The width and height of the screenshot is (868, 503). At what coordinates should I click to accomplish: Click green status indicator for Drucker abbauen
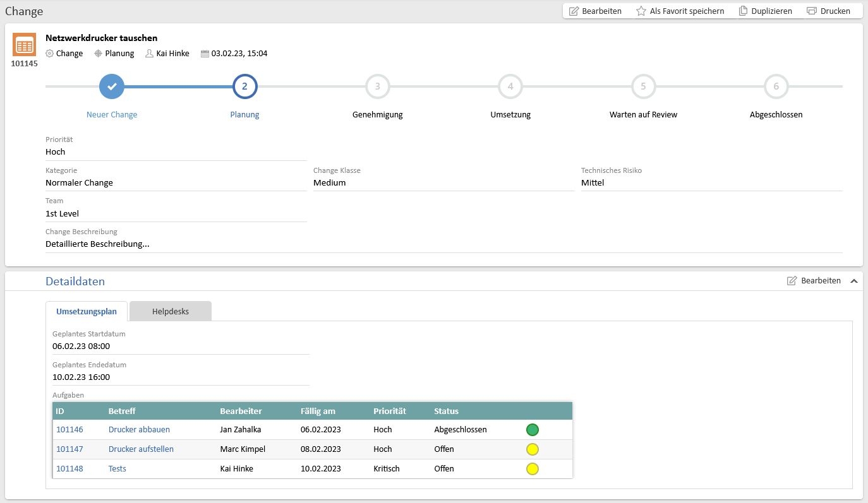point(533,430)
